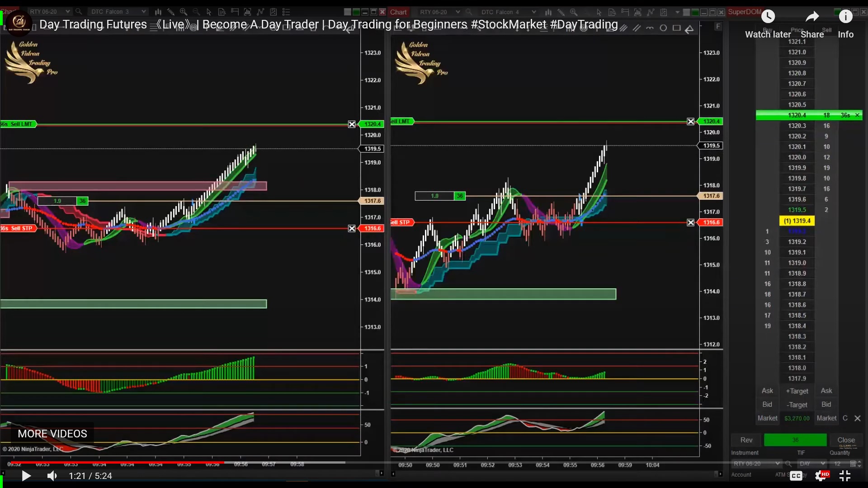Select the rectangle drawing tool in right chart
This screenshot has height=488, width=868.
click(677, 28)
